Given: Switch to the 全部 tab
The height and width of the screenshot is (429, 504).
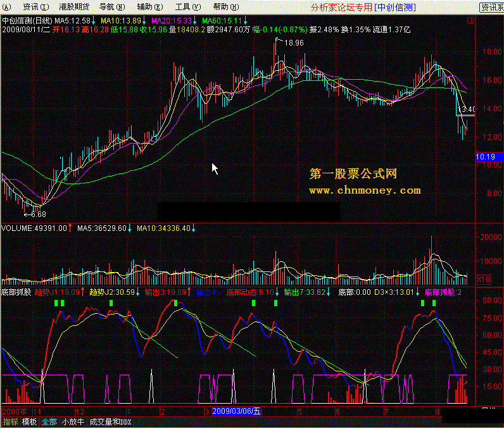Looking at the screenshot, I should click(x=49, y=421).
